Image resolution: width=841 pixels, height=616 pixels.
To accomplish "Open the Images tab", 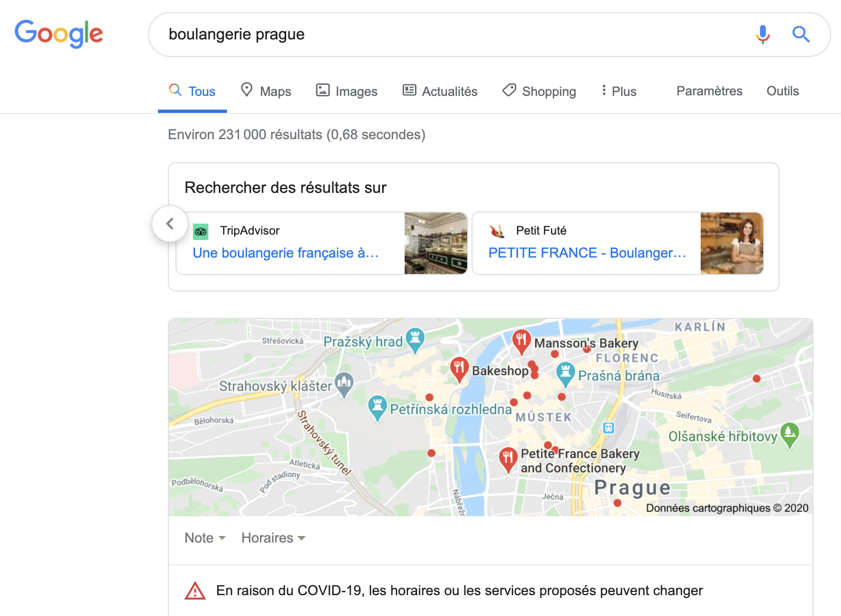I will click(x=346, y=91).
